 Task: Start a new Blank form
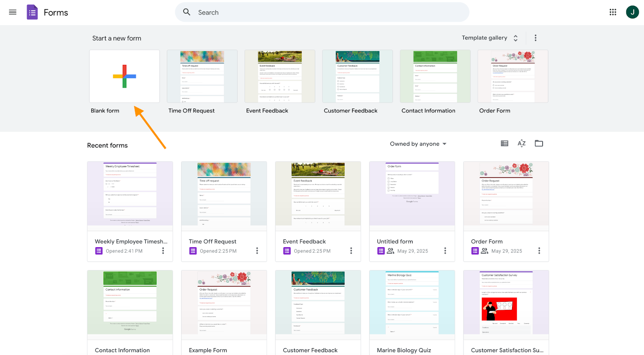124,76
